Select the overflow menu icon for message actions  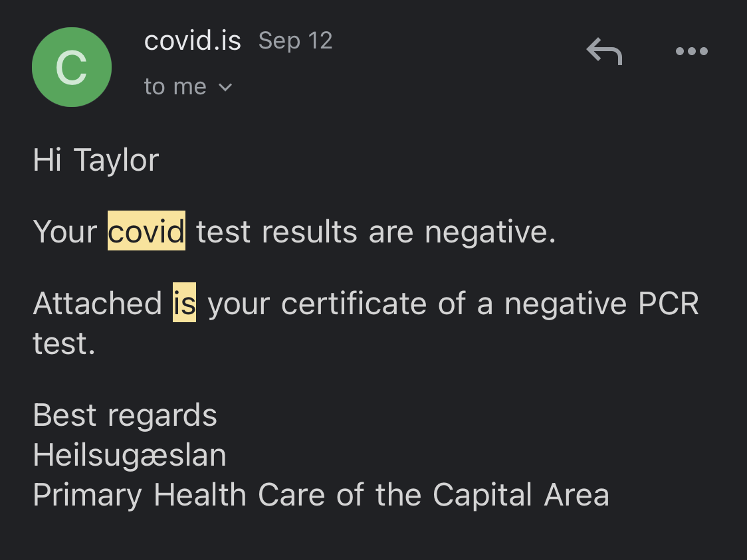[691, 51]
